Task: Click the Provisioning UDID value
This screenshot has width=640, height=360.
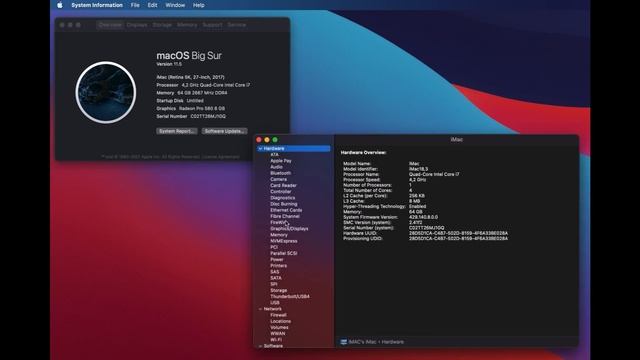Action: click(x=458, y=238)
